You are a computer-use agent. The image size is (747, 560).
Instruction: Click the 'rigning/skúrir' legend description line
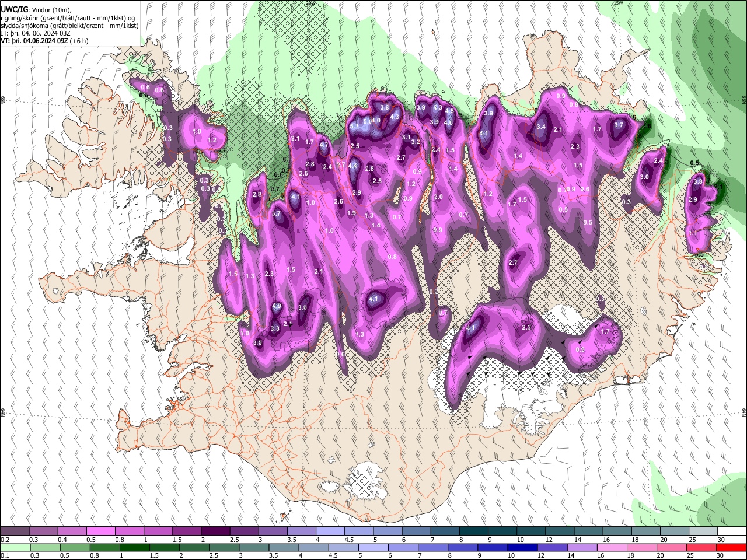coord(69,18)
